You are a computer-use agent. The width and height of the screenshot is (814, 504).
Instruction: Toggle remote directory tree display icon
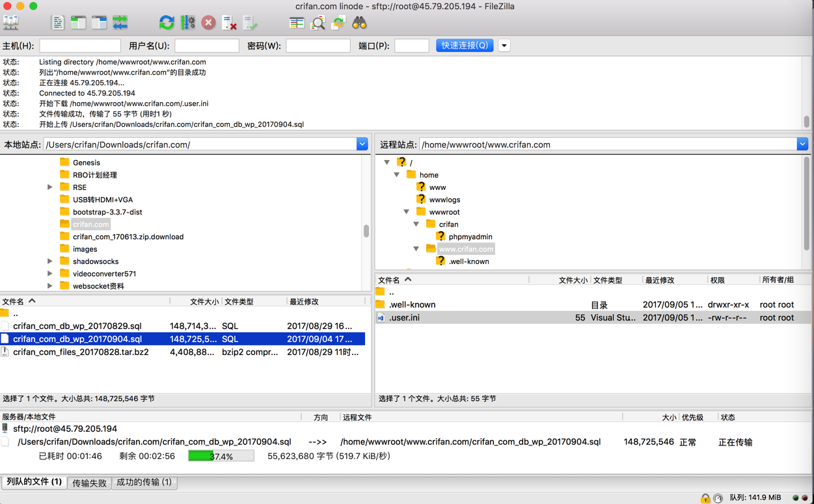click(99, 23)
